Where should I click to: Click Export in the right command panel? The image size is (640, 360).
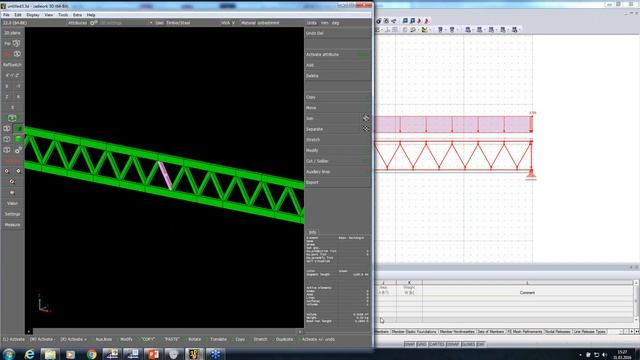click(x=338, y=182)
